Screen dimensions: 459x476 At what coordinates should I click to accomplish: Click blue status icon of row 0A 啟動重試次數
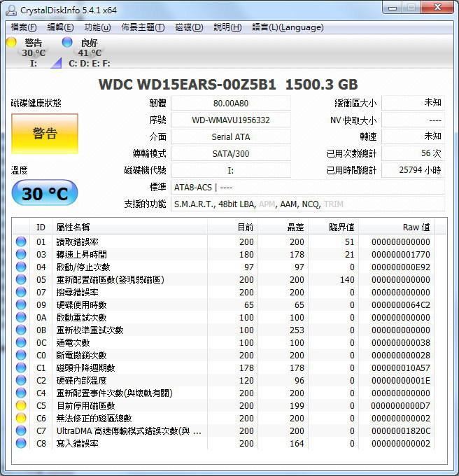point(21,317)
